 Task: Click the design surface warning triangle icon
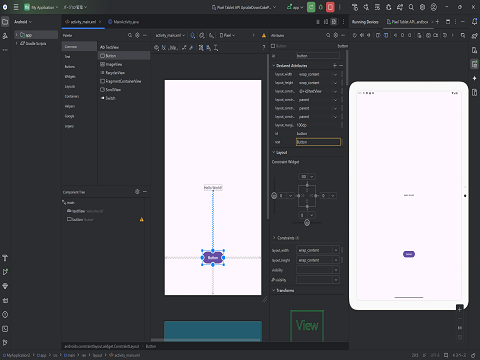264,35
